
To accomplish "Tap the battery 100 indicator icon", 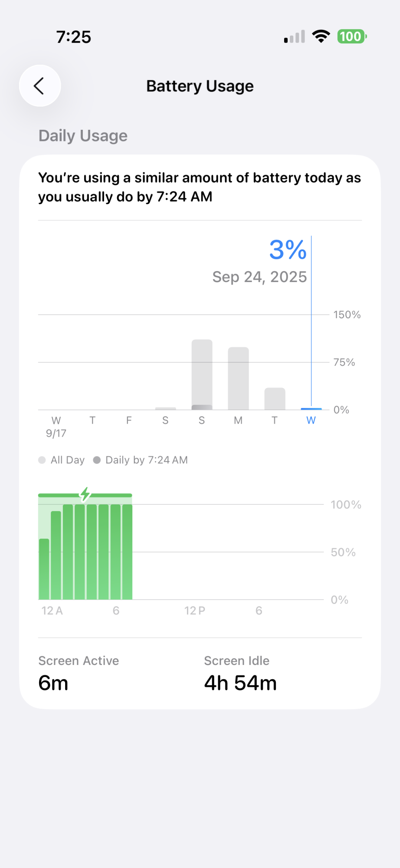I will tap(352, 36).
